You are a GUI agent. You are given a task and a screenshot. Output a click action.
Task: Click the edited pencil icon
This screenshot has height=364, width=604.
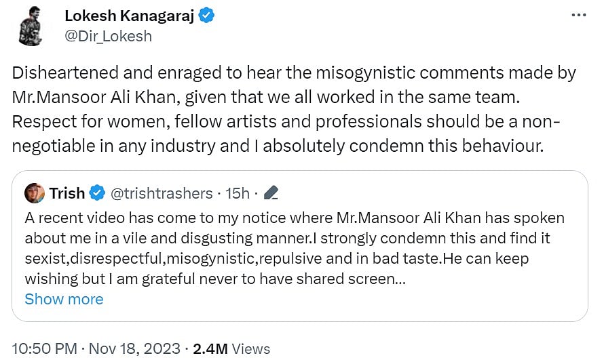[x=270, y=194]
